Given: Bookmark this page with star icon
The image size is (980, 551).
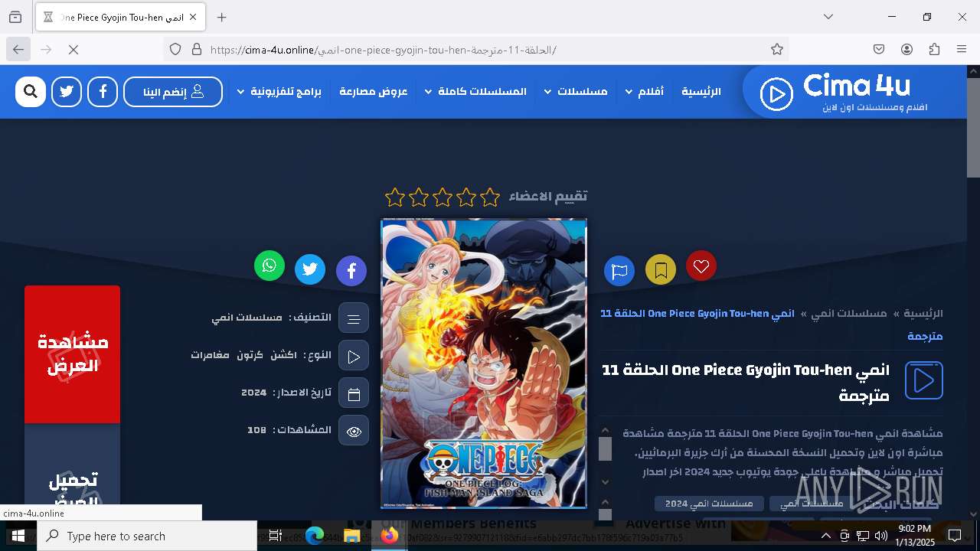Looking at the screenshot, I should [x=777, y=50].
